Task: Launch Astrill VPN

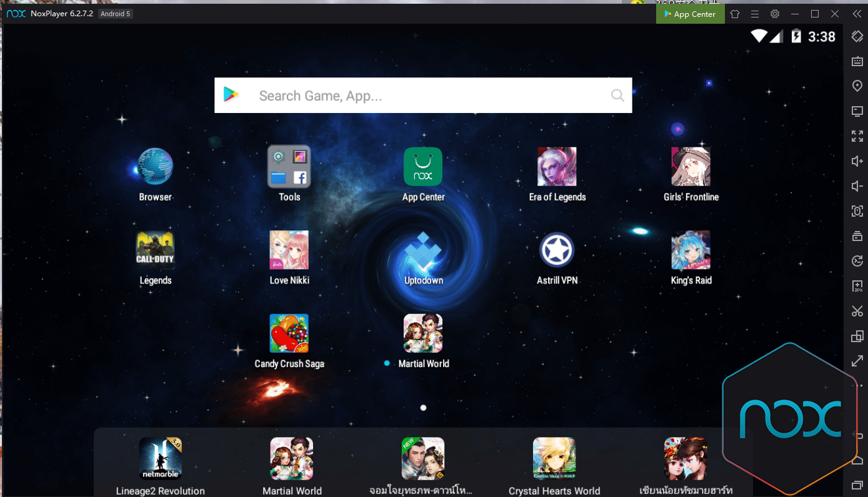Action: pos(557,250)
